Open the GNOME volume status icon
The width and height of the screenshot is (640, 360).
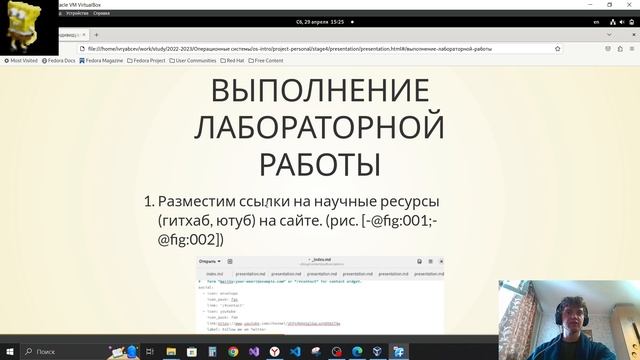(x=622, y=22)
